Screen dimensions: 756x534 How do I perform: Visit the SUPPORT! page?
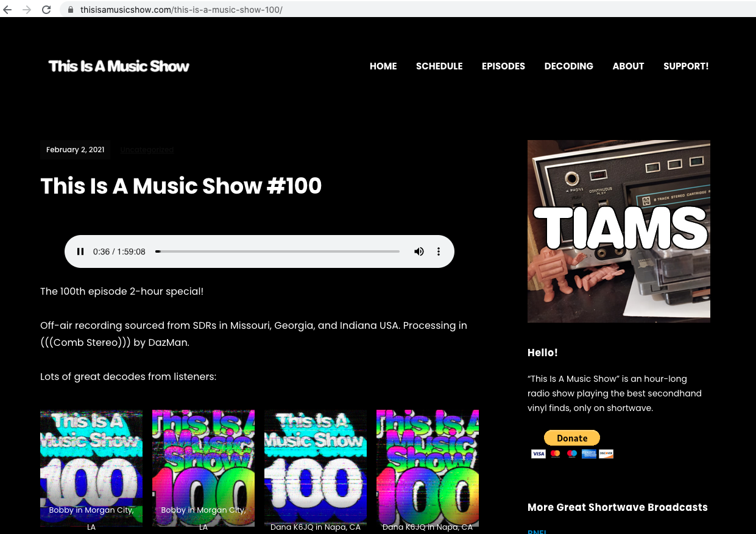point(686,66)
